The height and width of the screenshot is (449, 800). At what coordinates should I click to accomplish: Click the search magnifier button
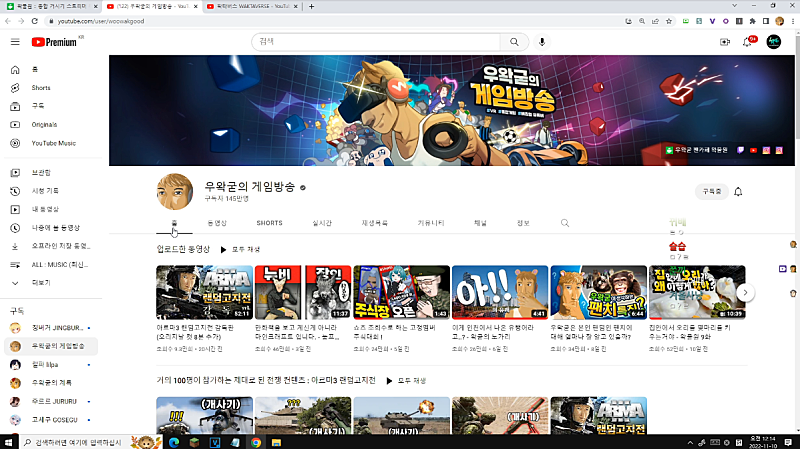514,42
